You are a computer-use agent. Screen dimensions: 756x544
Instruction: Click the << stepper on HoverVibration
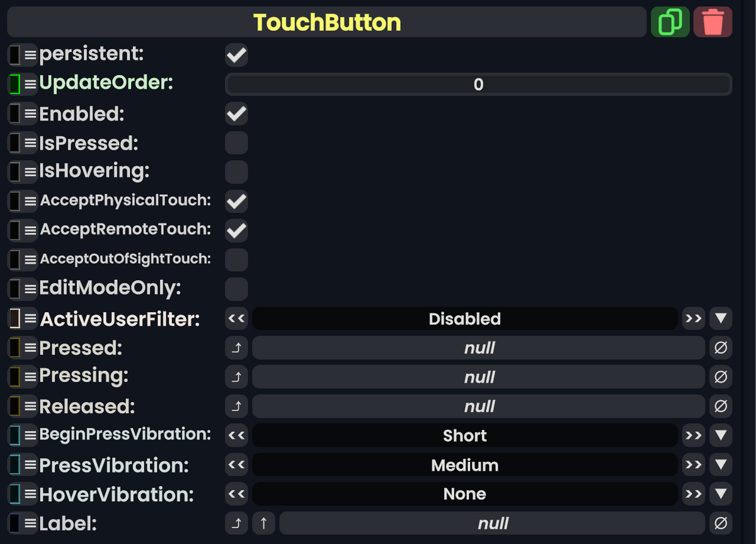[x=236, y=494]
